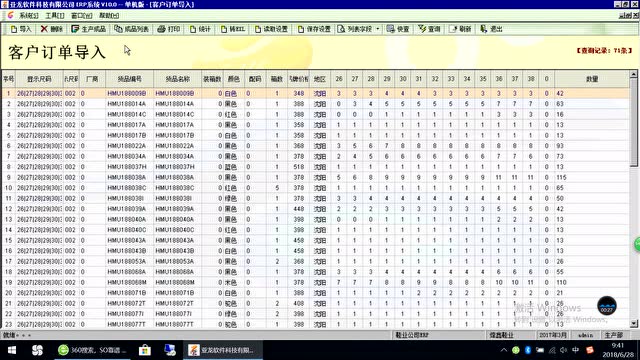
Task: Click the size 26 column header
Action: 339,79
